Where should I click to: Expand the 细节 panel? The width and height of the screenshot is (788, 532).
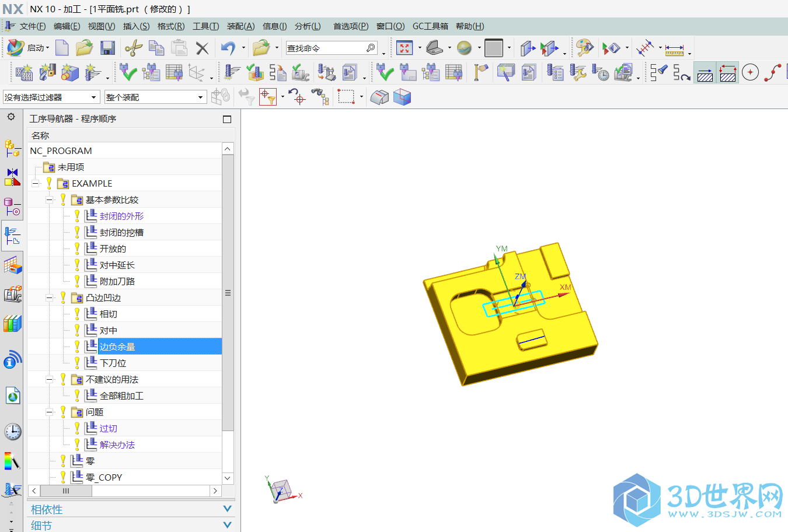click(x=131, y=525)
